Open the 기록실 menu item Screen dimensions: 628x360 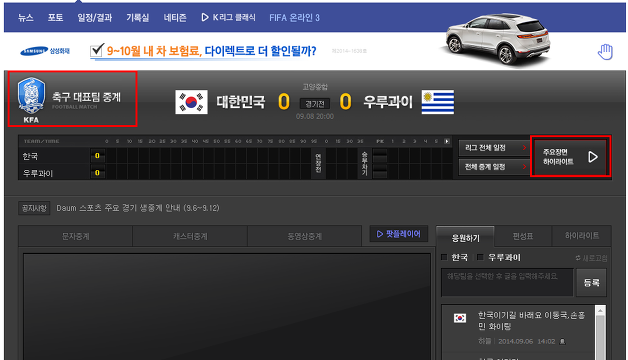(137, 18)
